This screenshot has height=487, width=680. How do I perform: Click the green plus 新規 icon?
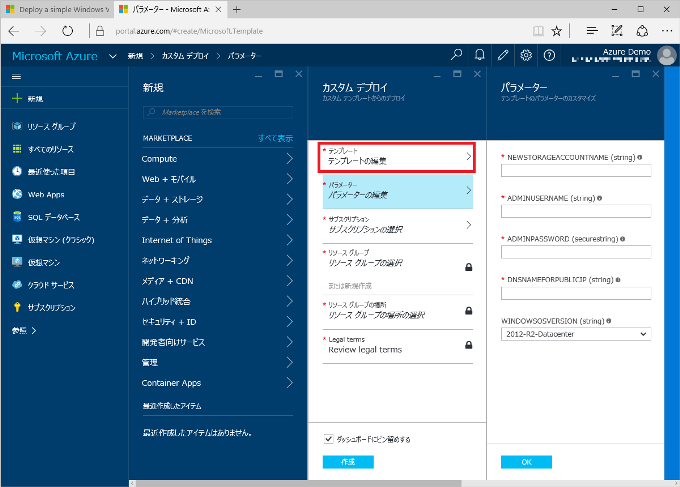(17, 98)
